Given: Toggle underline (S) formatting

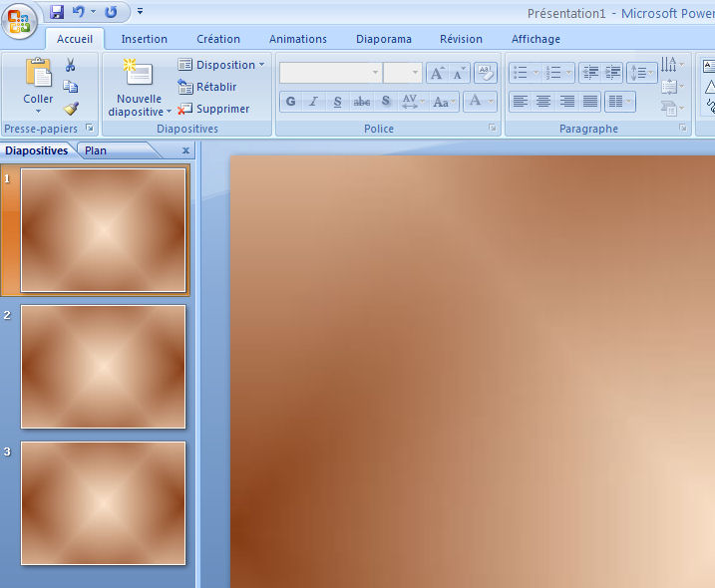Looking at the screenshot, I should coord(337,102).
